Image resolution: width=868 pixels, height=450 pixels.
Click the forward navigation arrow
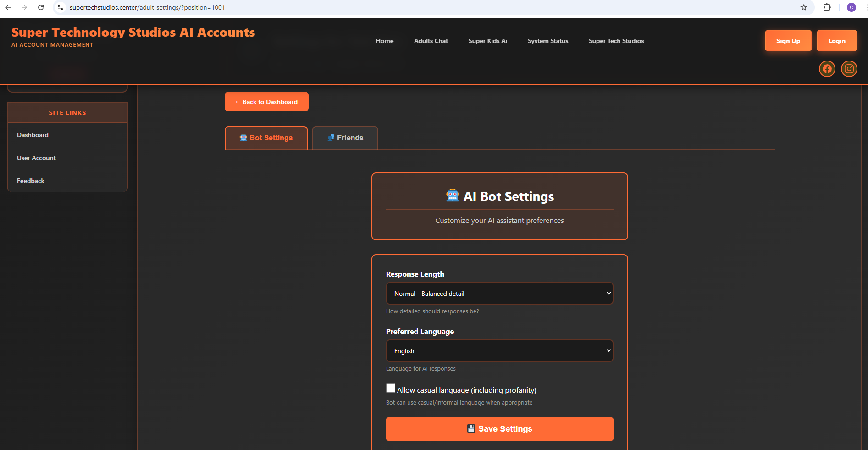coord(24,7)
